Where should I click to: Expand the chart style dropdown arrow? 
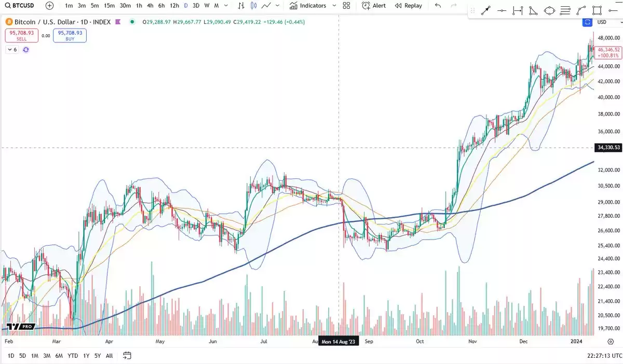[278, 5]
